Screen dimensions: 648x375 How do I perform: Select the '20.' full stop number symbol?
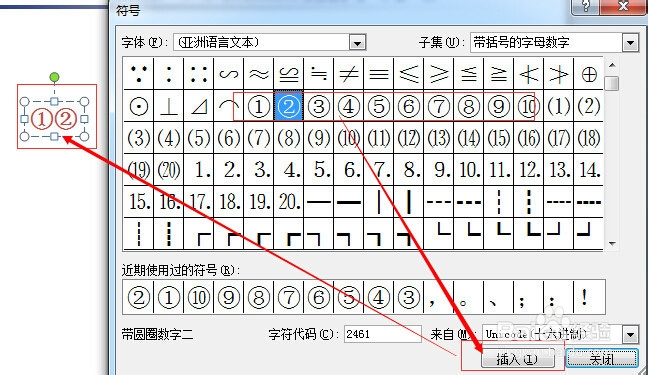point(288,201)
